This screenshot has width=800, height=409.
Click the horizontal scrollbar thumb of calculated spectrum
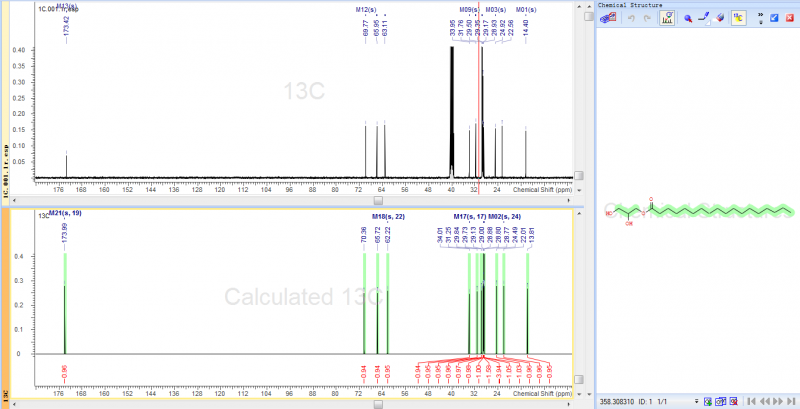[x=378, y=404]
